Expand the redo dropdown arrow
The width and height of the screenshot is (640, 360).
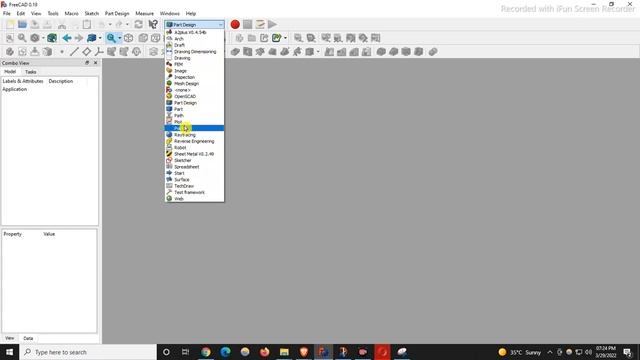coord(127,24)
